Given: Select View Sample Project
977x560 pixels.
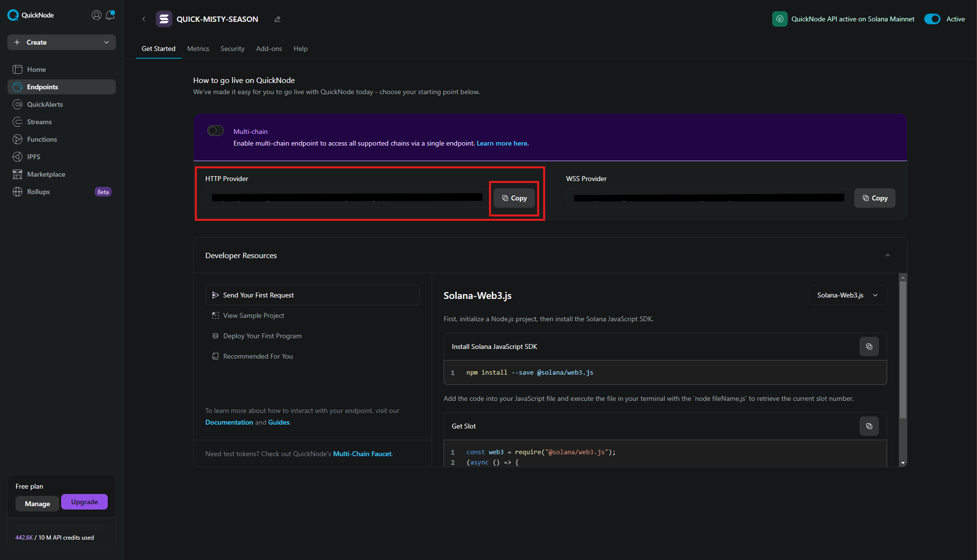Looking at the screenshot, I should tap(313, 315).
